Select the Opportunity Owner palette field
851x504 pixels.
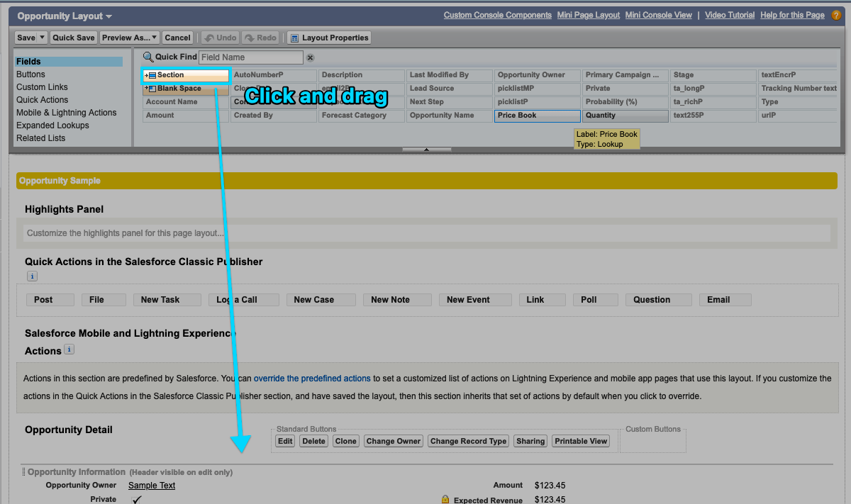tap(538, 75)
